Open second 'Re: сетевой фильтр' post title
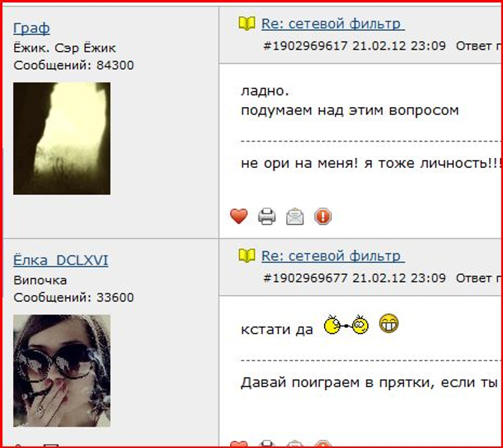This screenshot has height=448, width=503. (333, 256)
